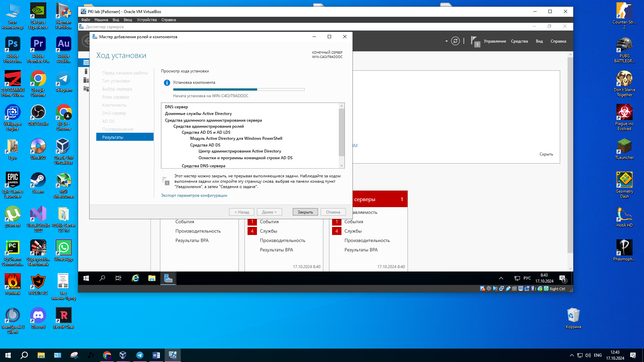
Task: Open the VirtualBox Справка menu
Action: click(168, 20)
